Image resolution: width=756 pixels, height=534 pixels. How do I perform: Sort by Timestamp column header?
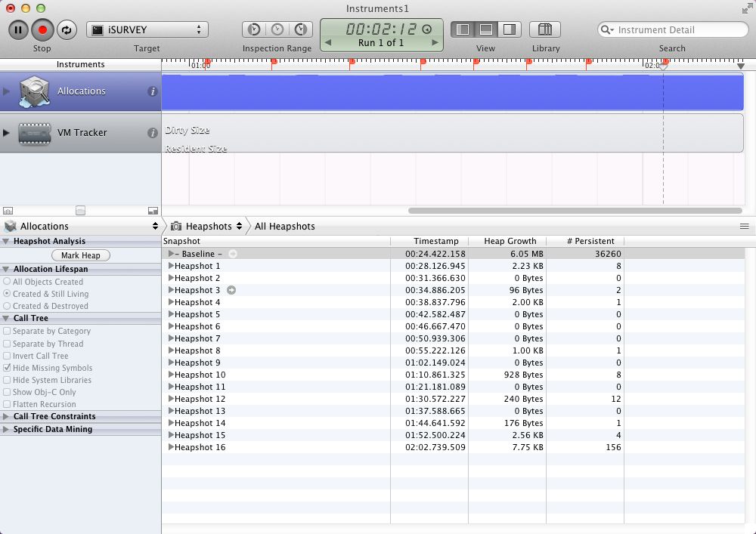point(429,241)
